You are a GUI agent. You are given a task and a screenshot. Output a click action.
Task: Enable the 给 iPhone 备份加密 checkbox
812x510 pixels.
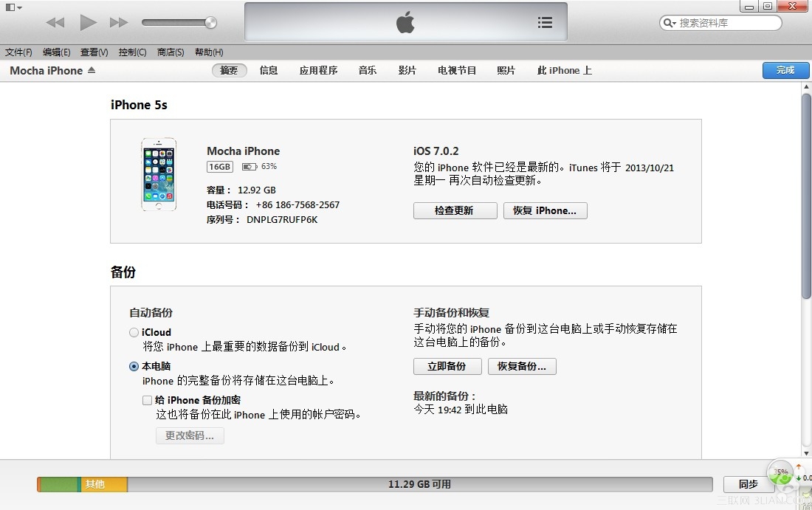point(147,400)
